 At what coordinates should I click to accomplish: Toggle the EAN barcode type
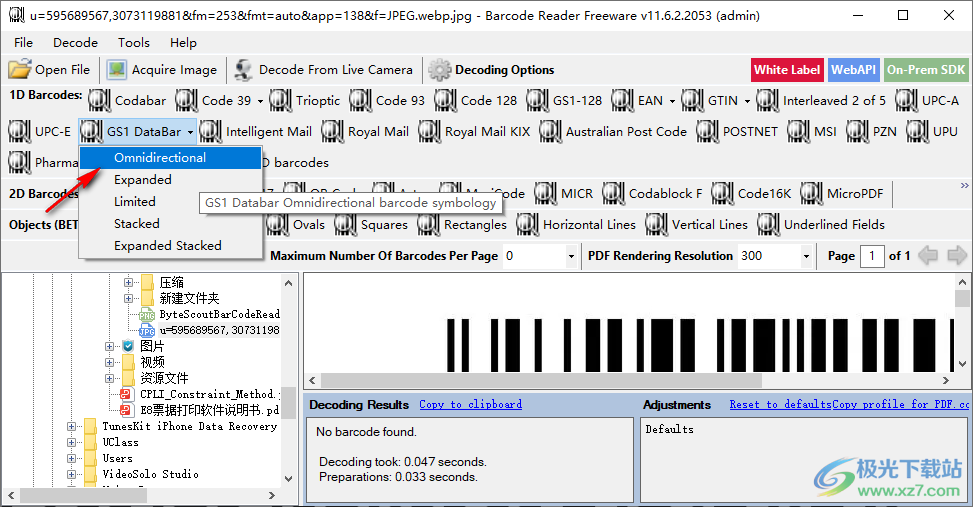click(637, 101)
